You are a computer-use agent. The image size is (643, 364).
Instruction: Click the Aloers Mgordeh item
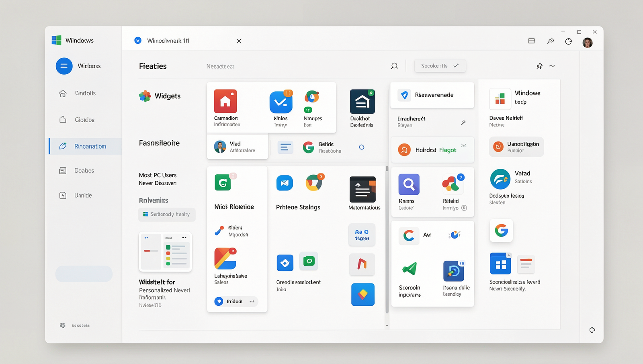231,231
